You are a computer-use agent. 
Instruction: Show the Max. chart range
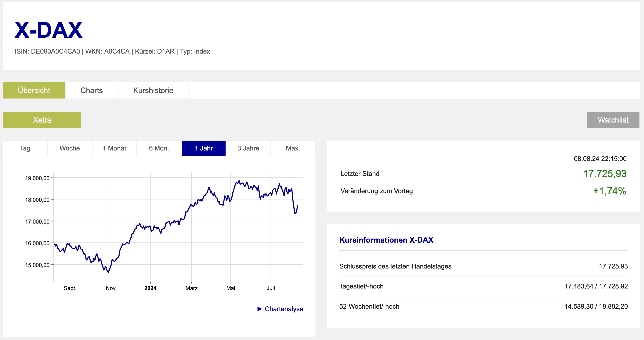point(293,148)
